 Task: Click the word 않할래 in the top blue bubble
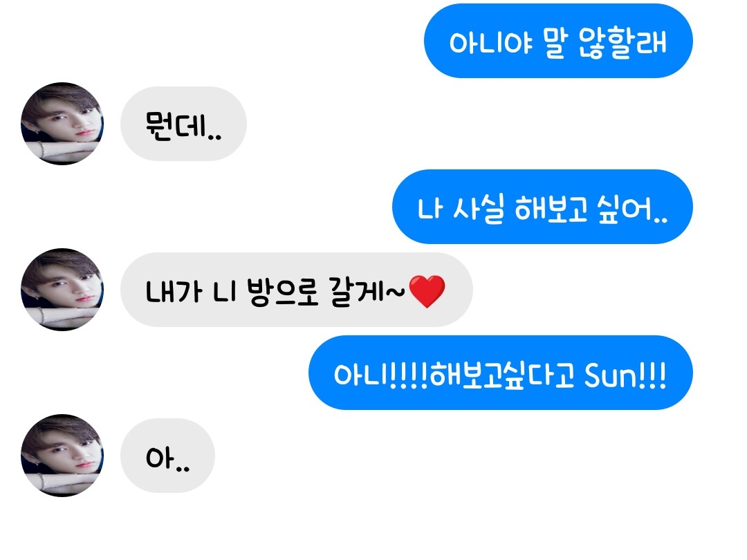[622, 42]
